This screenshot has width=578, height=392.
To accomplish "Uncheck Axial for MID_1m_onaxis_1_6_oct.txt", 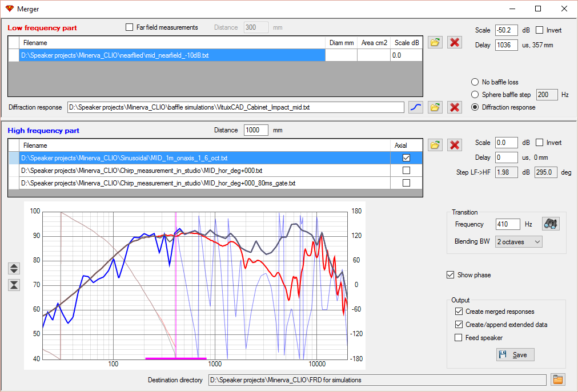I will click(406, 157).
